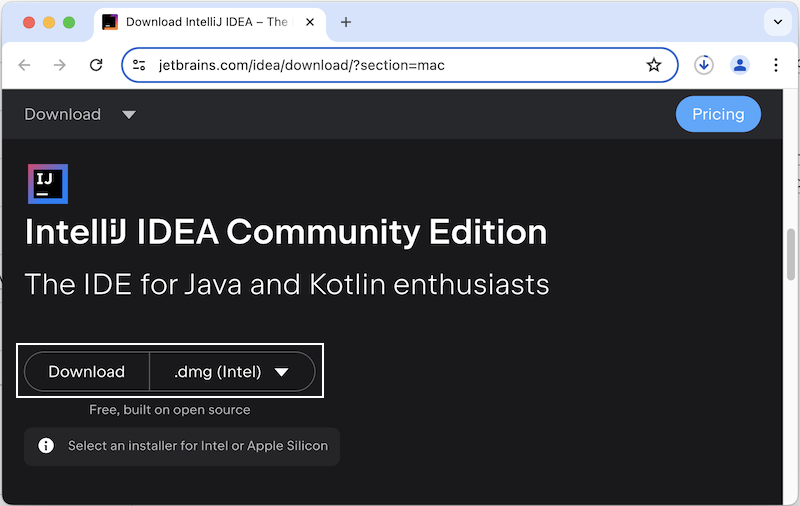Viewport: 800px width, 506px height.
Task: Click the page's vertical scrollbar thumb
Action: tap(791, 255)
